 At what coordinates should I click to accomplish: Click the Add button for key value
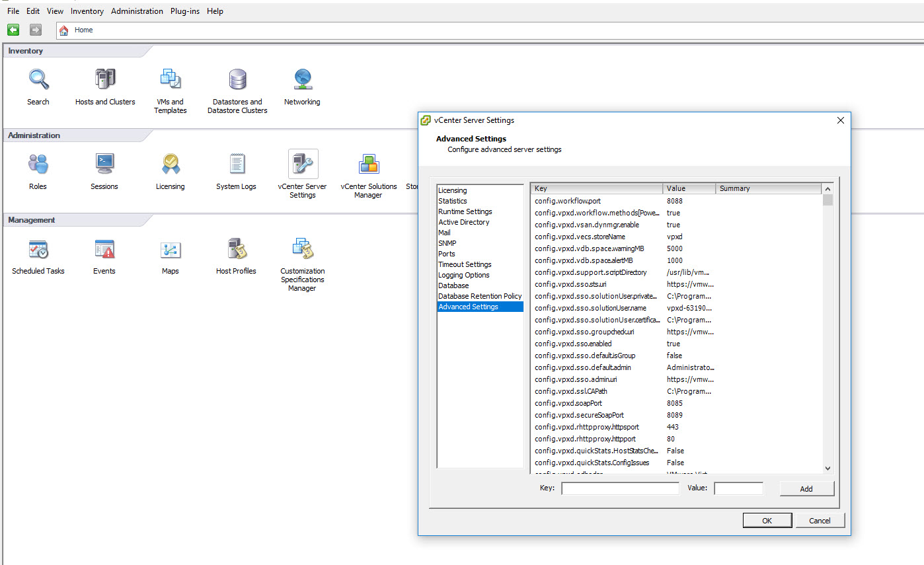point(806,489)
